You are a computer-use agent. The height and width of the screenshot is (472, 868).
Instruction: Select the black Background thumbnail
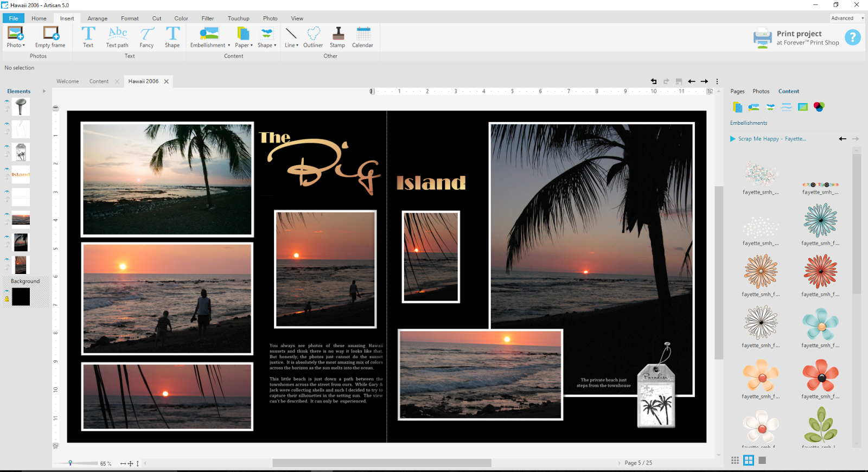(x=21, y=297)
